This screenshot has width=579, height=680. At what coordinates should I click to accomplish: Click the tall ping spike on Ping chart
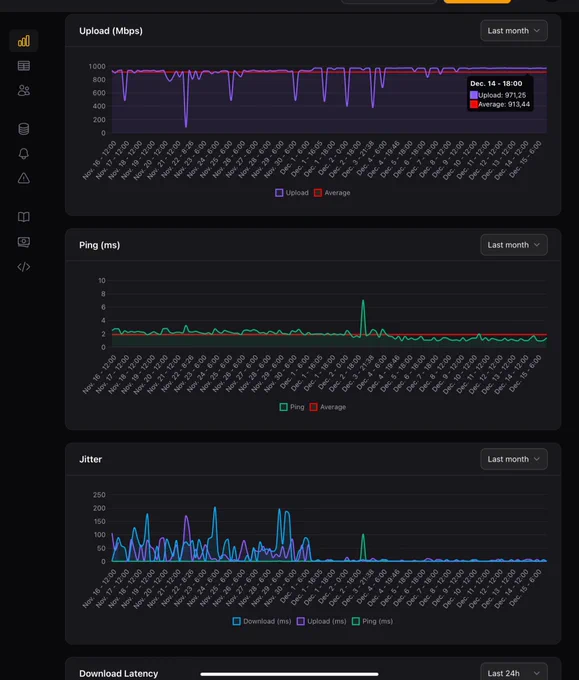click(x=363, y=301)
